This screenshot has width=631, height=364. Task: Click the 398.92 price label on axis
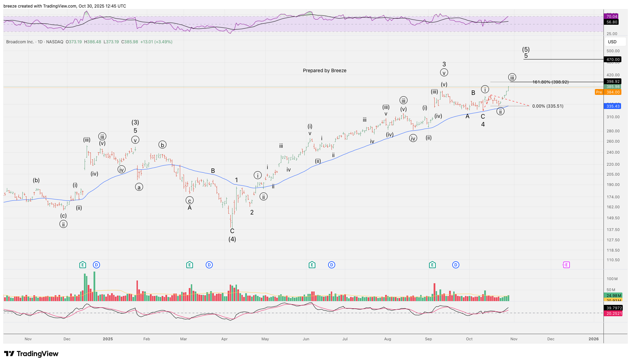coord(612,82)
